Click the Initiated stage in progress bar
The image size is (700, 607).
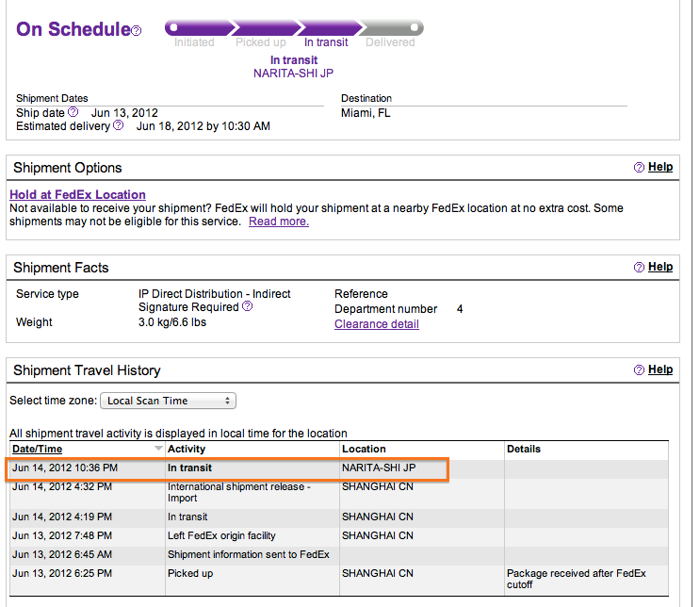click(x=194, y=42)
